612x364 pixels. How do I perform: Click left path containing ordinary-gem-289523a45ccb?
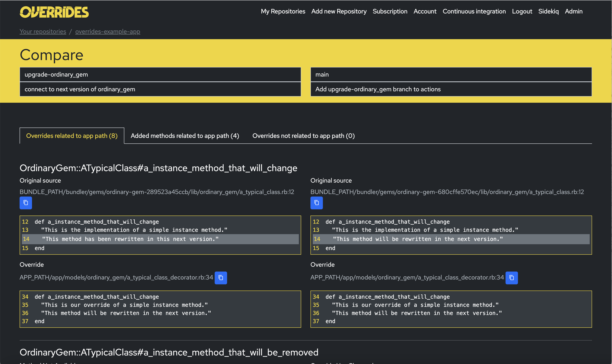pyautogui.click(x=157, y=192)
